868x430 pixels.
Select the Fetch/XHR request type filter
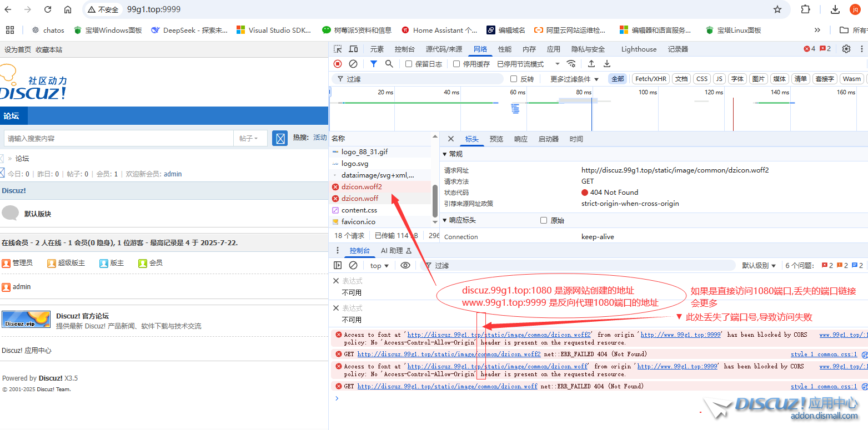pos(651,79)
